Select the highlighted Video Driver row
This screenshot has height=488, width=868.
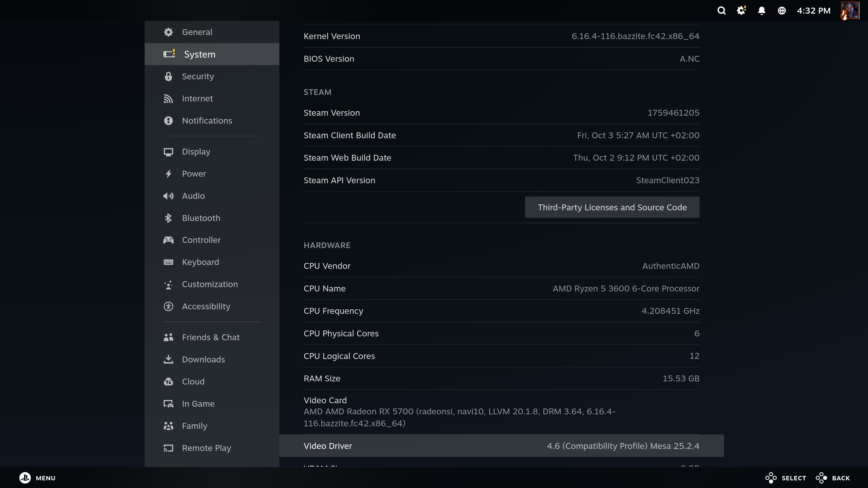click(501, 446)
